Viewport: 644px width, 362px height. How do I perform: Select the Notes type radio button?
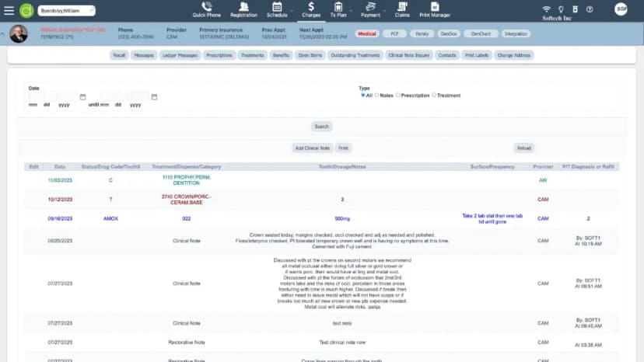(377, 96)
